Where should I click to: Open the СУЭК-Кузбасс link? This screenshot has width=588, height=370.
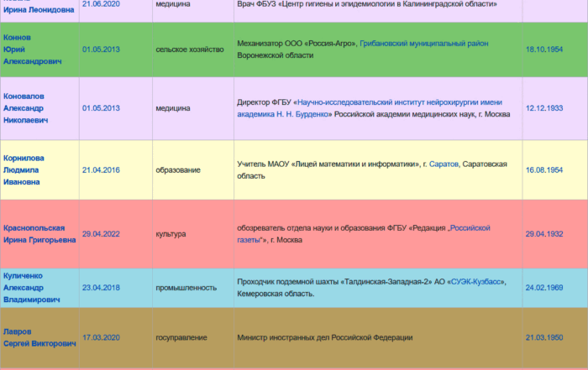(x=476, y=282)
